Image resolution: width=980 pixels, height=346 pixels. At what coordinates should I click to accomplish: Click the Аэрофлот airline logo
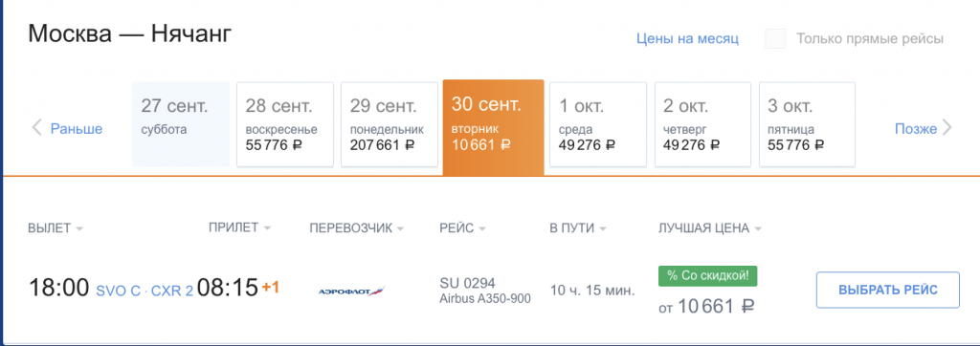pos(352,291)
